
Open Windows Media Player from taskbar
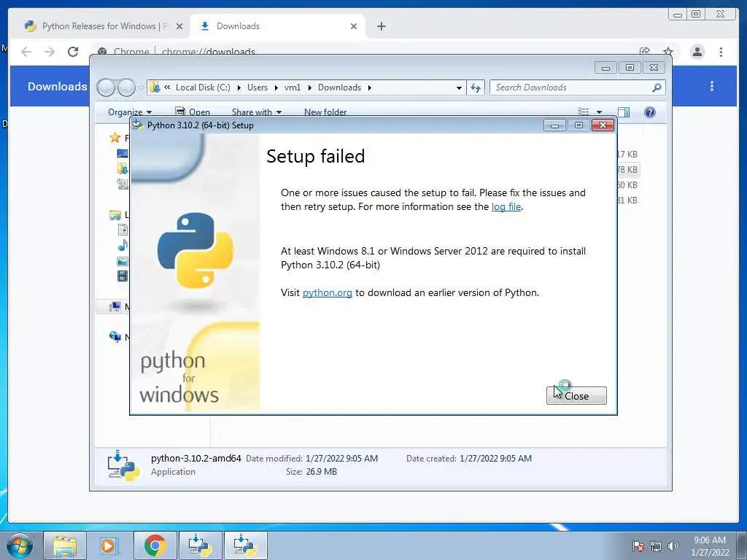(x=109, y=545)
